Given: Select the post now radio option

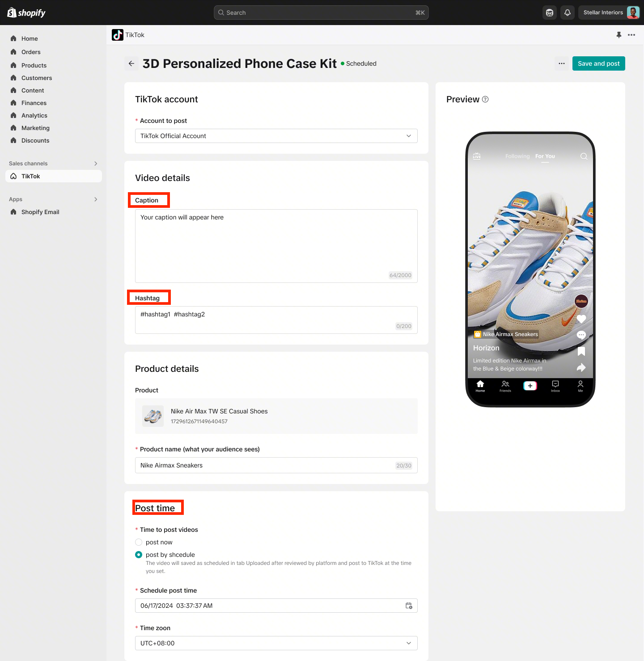Looking at the screenshot, I should coord(139,542).
